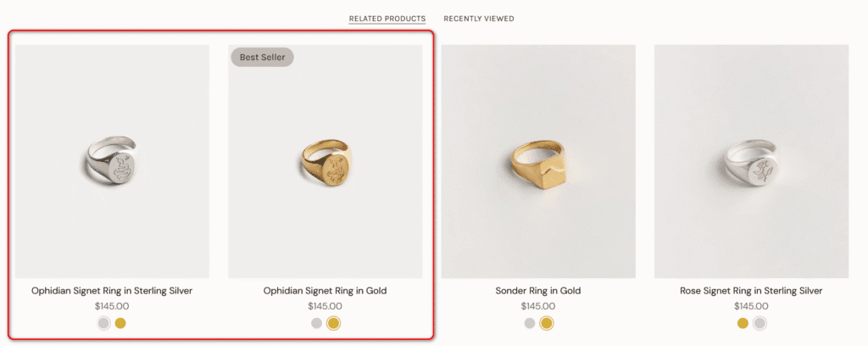
Task: Switch to the Recently Viewed tab
Action: pos(478,19)
